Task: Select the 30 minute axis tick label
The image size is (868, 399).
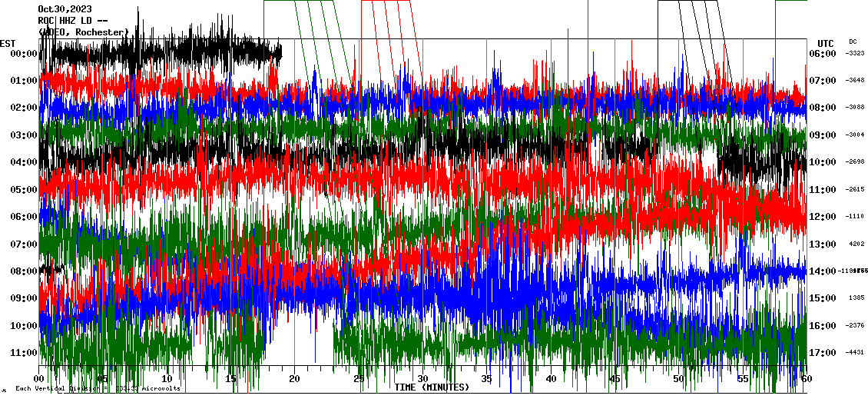Action: tap(422, 379)
